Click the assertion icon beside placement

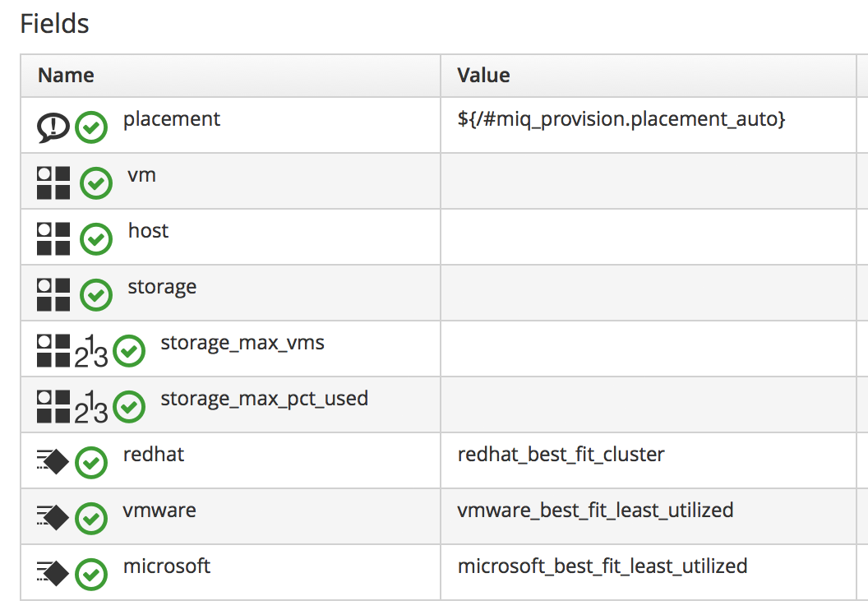(53, 127)
